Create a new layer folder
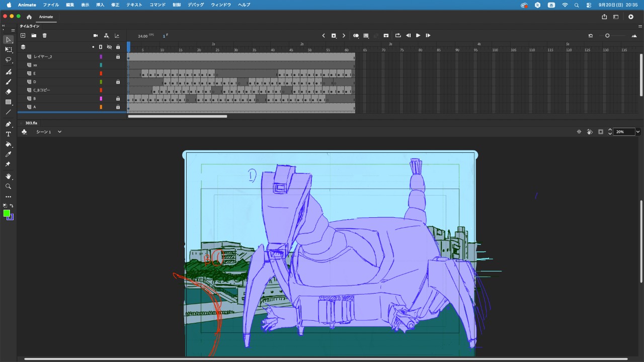This screenshot has width=644, height=362. (34, 36)
